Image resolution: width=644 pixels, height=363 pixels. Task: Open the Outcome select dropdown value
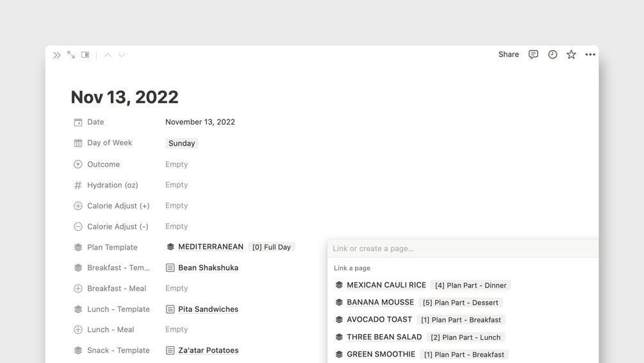pos(177,164)
